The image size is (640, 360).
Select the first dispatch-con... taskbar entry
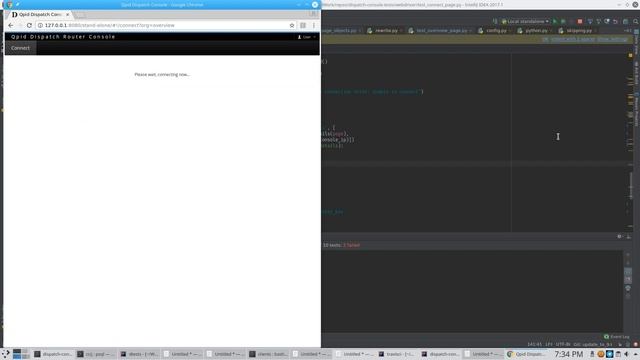pyautogui.click(x=53, y=354)
